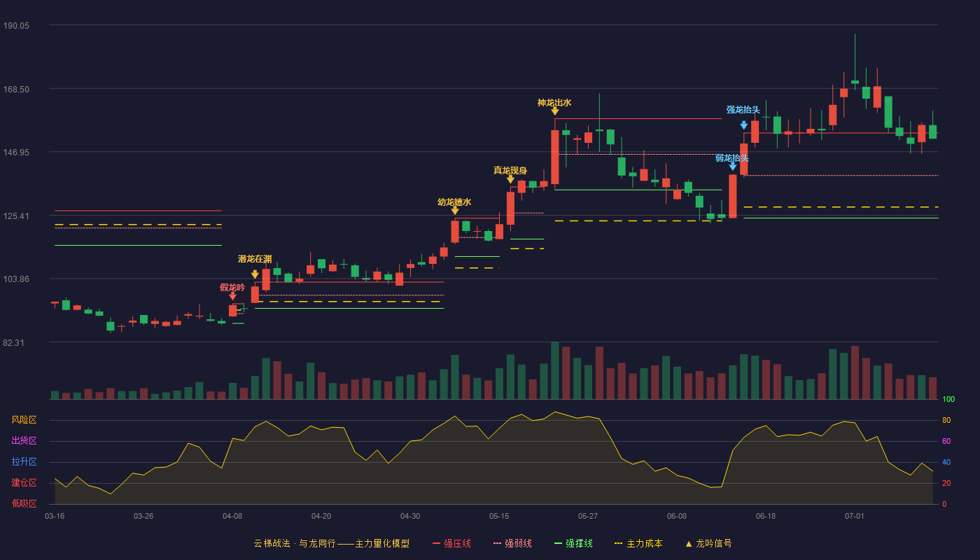Click the yellow arrow under 真龙现身
980x560 pixels.
tap(510, 180)
